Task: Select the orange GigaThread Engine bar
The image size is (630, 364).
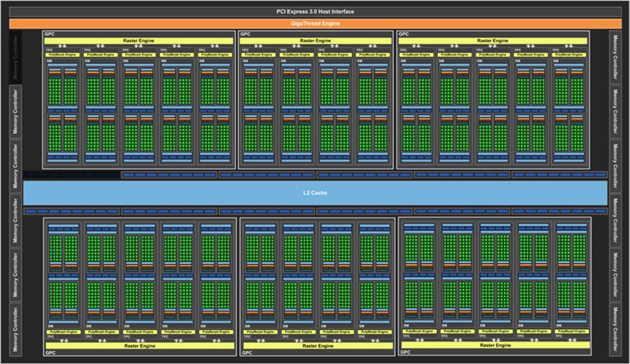Action: 315,24
